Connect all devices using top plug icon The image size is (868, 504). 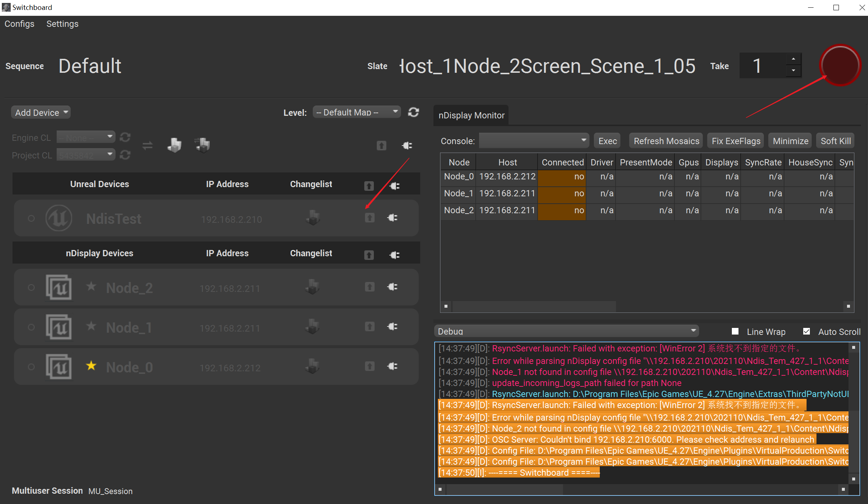407,146
